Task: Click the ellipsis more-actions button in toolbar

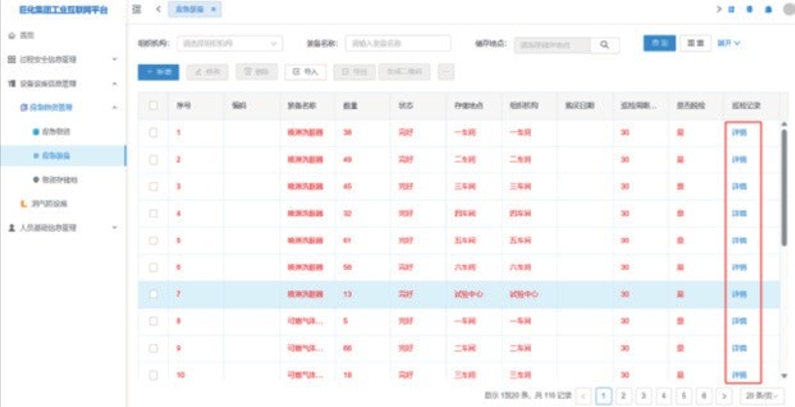Action: (445, 72)
